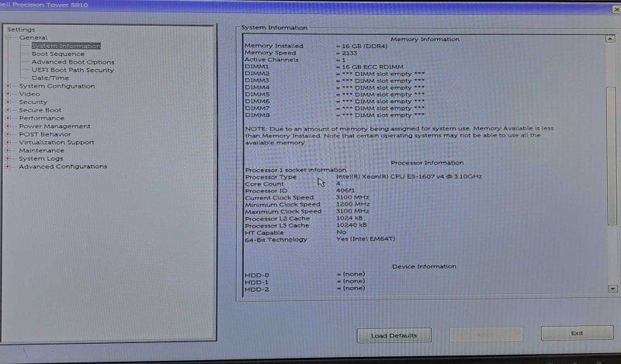Select POST Behavior label
The height and width of the screenshot is (364, 621).
[x=45, y=134]
